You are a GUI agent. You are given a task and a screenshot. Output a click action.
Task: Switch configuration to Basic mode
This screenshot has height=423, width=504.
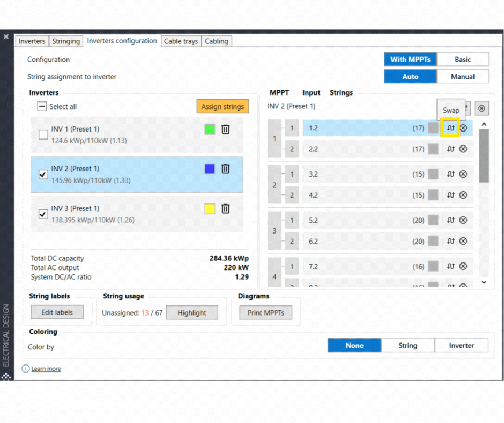click(x=462, y=60)
